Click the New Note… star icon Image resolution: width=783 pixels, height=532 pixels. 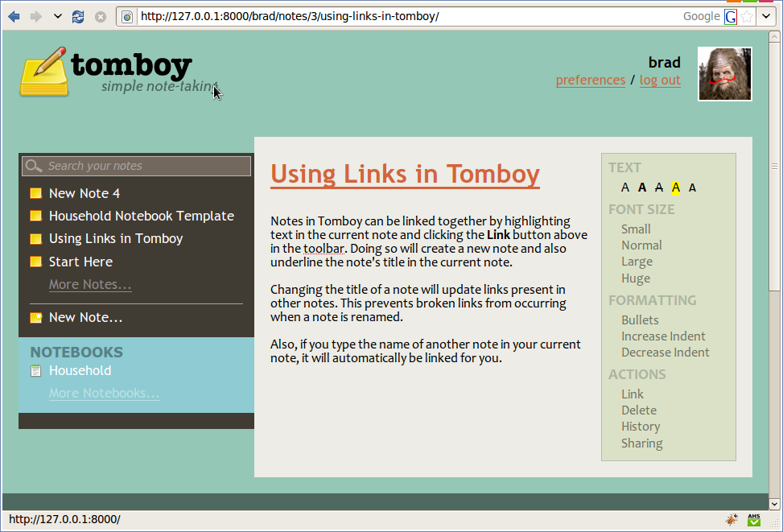(x=36, y=318)
